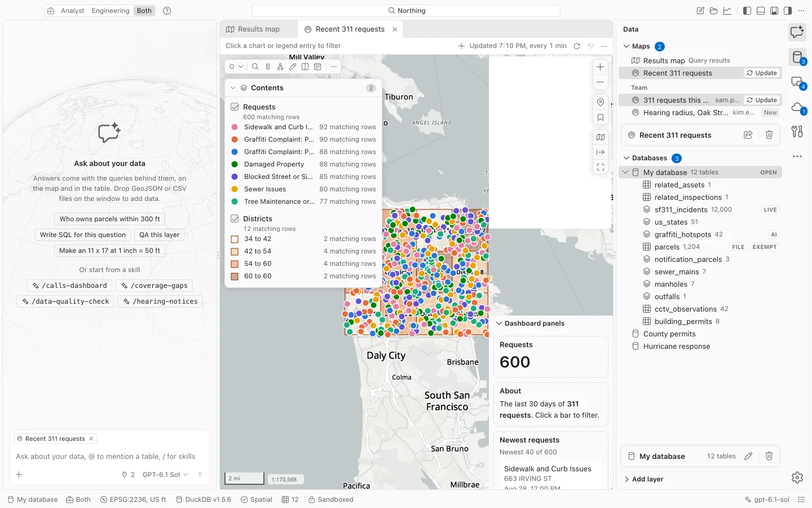This screenshot has height=508, width=812.
Task: Click Update button for Recent 311 requests
Action: 762,73
